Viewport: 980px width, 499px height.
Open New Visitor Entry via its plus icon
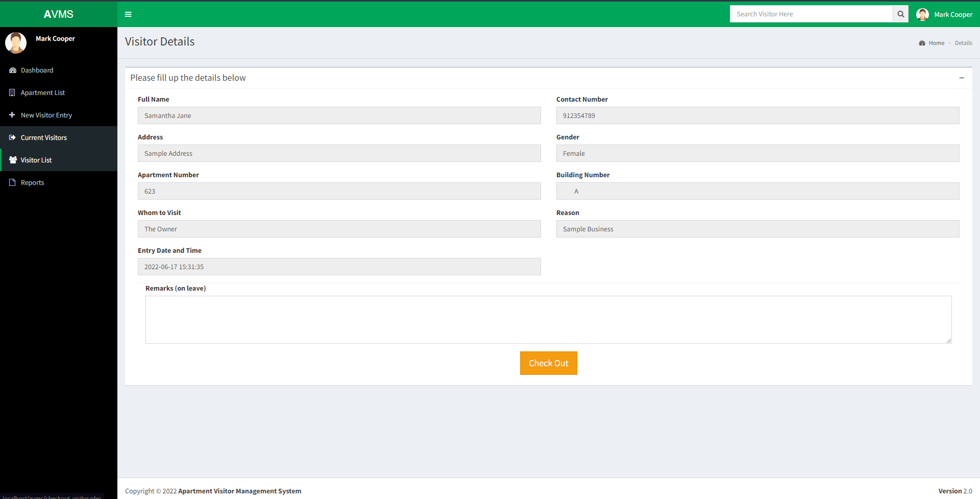tap(12, 115)
